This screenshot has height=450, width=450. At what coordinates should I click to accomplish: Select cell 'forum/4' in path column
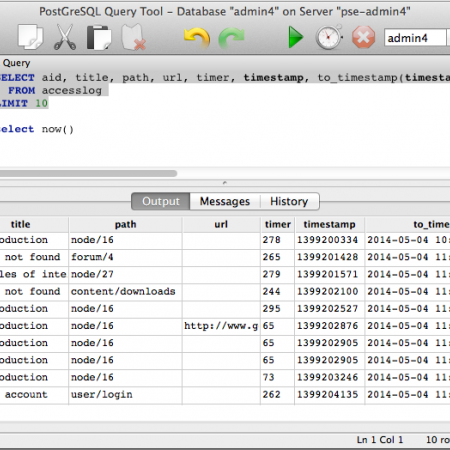(x=125, y=257)
